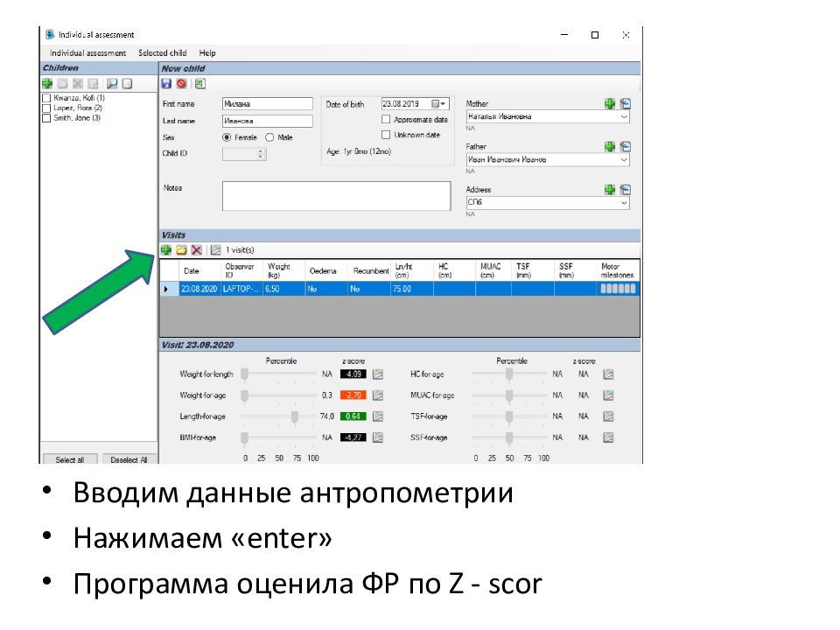Click the Child ID stepper arrows

tap(261, 154)
